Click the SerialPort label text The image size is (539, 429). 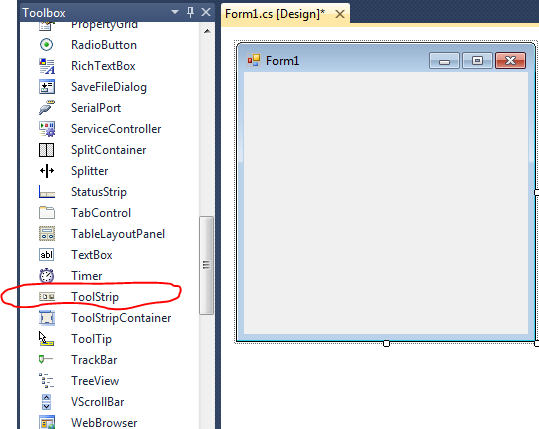tap(96, 108)
